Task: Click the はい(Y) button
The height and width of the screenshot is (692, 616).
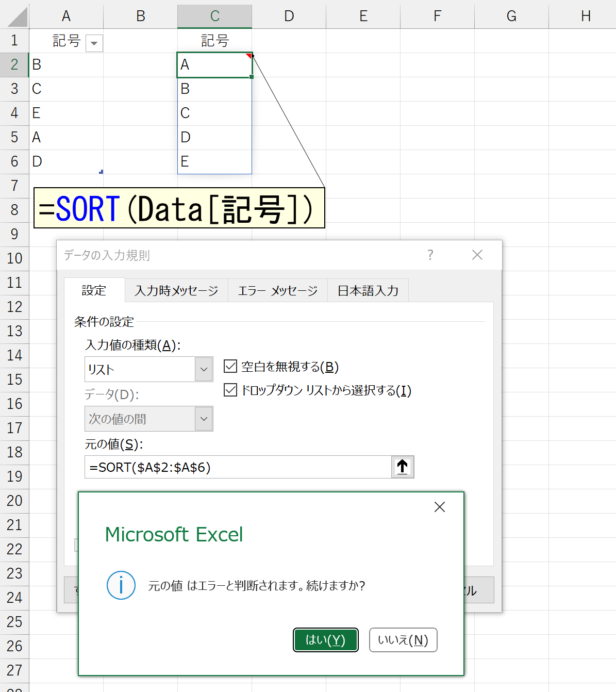Action: 326,640
